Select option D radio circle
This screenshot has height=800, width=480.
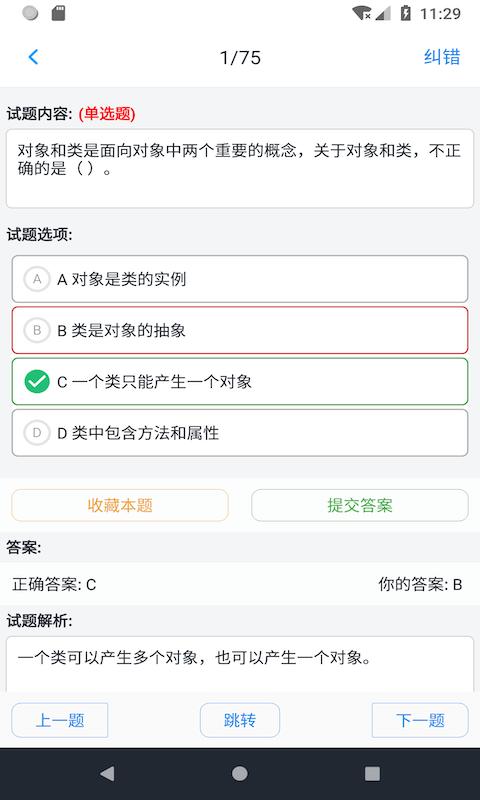coord(37,433)
